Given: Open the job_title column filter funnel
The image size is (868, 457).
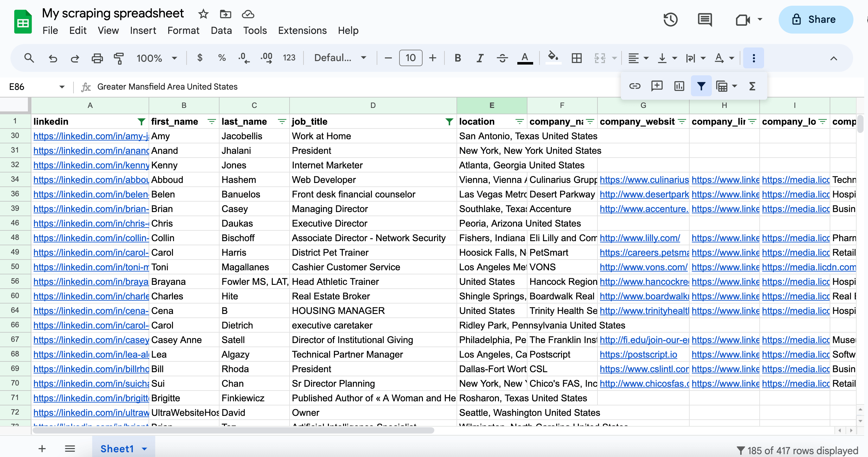Looking at the screenshot, I should tap(449, 122).
